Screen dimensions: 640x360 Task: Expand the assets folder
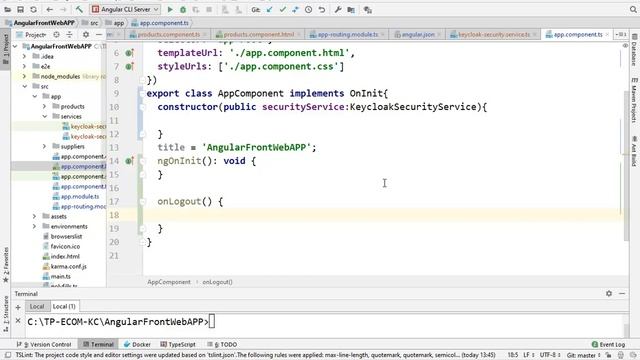(x=35, y=216)
